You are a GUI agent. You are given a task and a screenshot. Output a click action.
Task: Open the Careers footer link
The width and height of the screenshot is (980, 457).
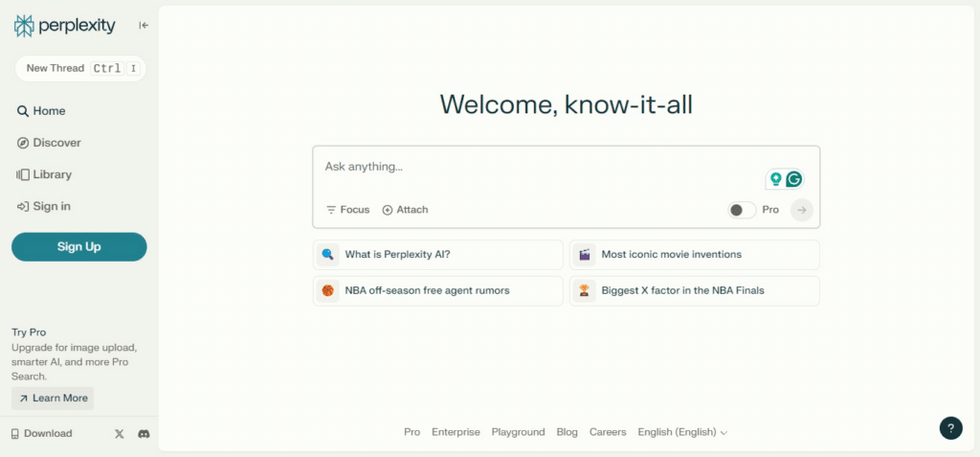(x=608, y=433)
